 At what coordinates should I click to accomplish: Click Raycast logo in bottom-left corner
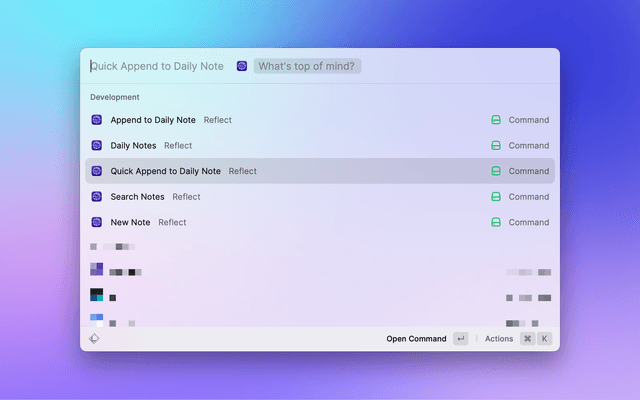coord(94,339)
